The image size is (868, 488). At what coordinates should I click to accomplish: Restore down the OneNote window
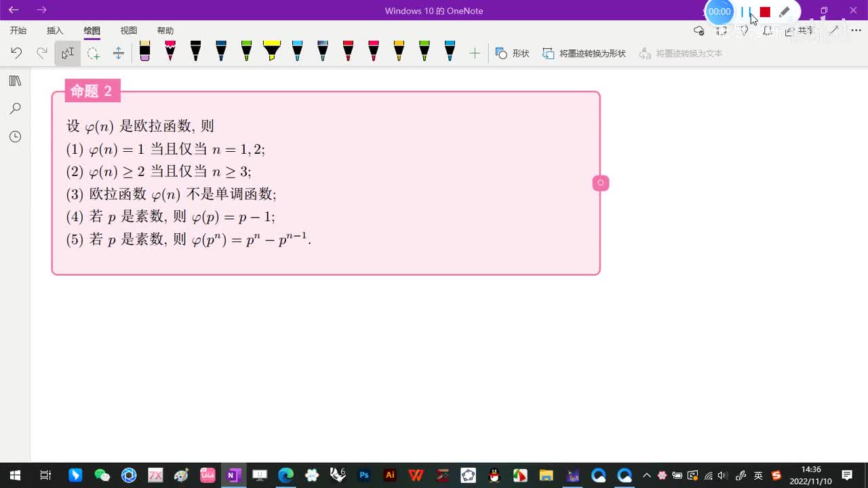point(824,10)
